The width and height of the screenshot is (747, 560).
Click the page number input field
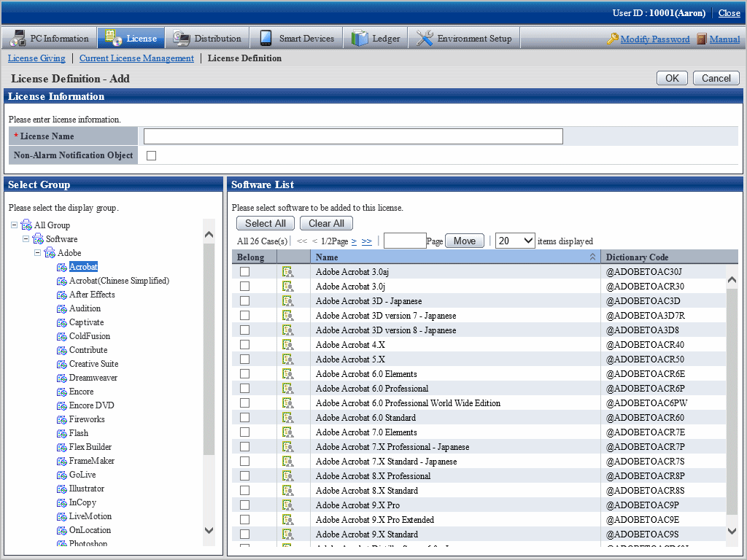[x=404, y=241]
